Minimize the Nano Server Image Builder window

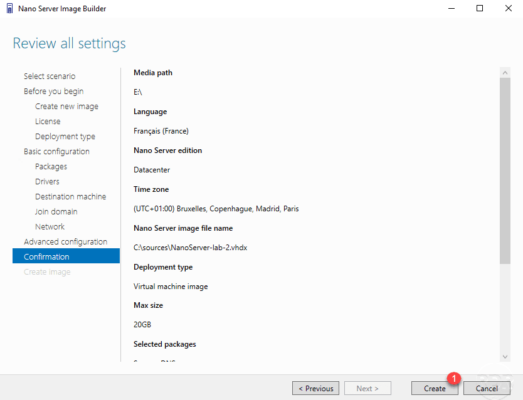(x=451, y=8)
